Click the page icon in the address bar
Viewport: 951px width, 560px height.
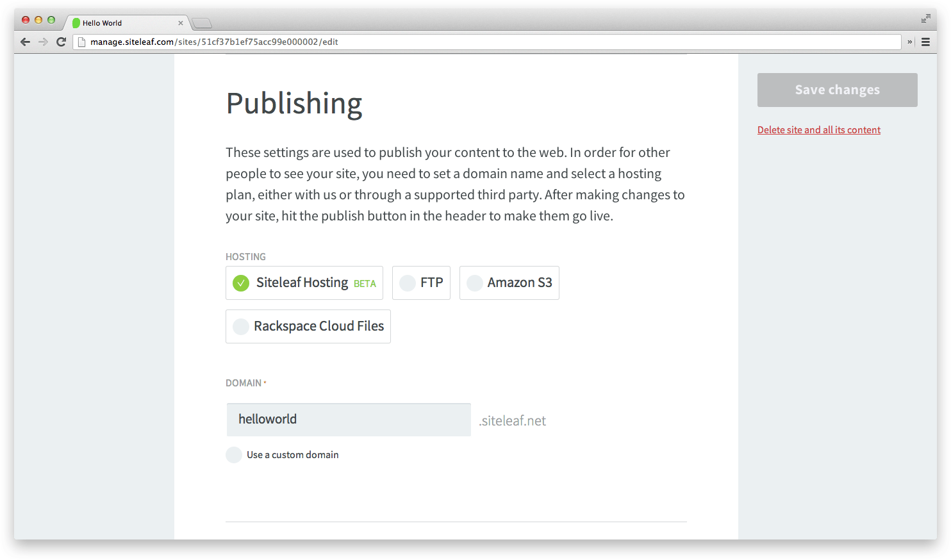click(x=81, y=42)
